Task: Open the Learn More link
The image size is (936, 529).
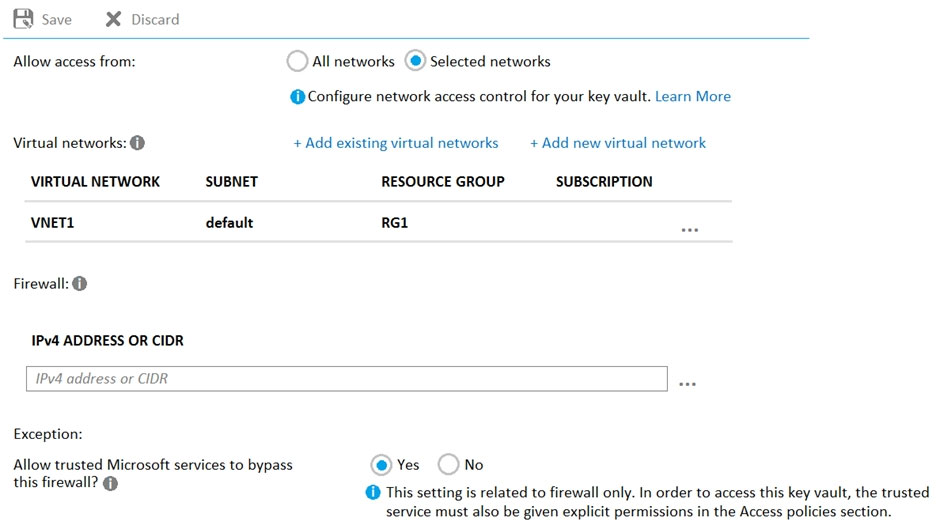Action: 693,97
